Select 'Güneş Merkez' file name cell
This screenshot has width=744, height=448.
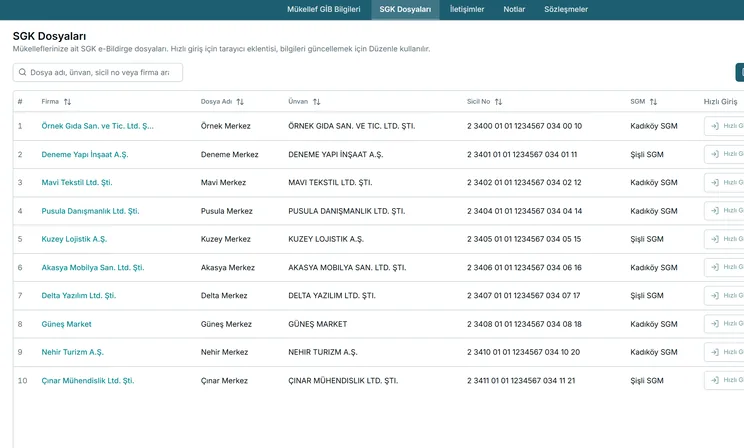226,324
